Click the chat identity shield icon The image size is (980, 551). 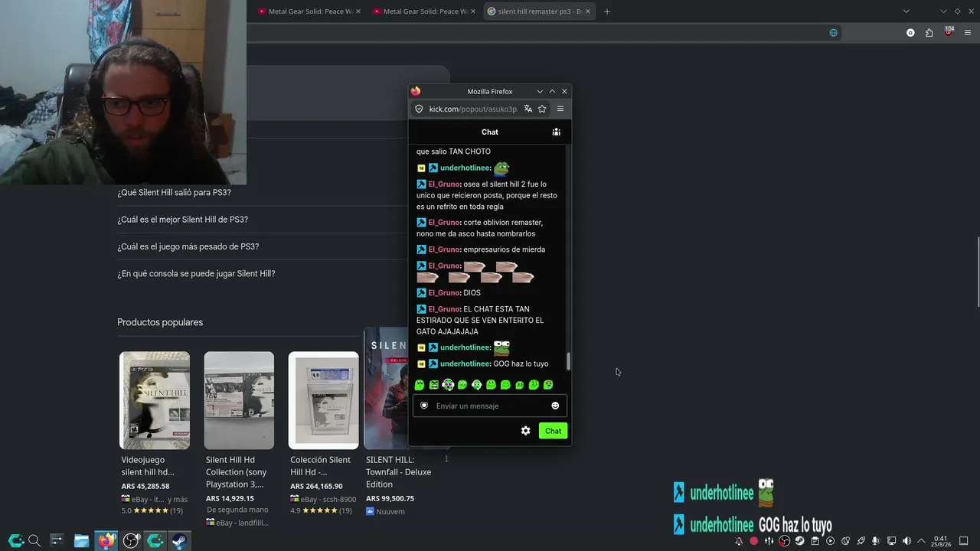[x=424, y=406]
